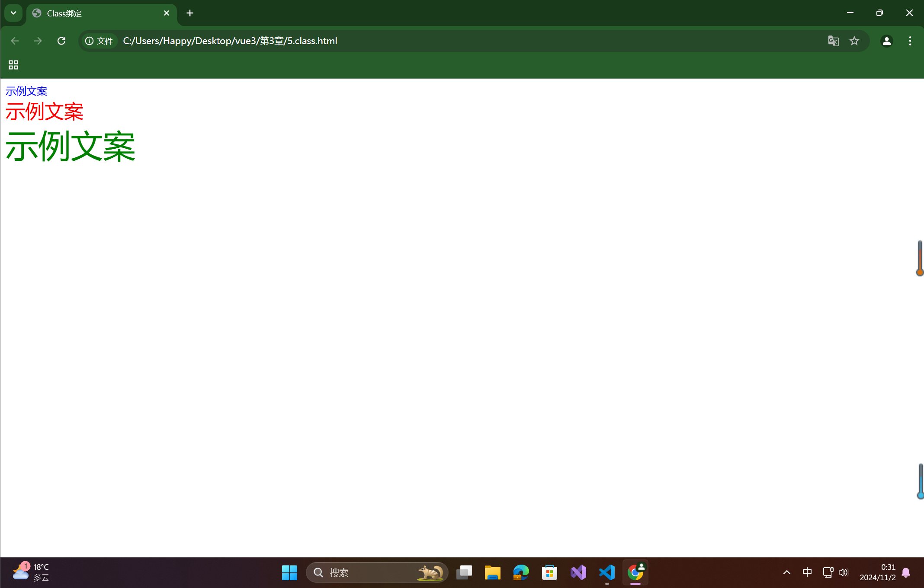Expand hidden system tray icons chevron
The width and height of the screenshot is (924, 588).
click(786, 572)
